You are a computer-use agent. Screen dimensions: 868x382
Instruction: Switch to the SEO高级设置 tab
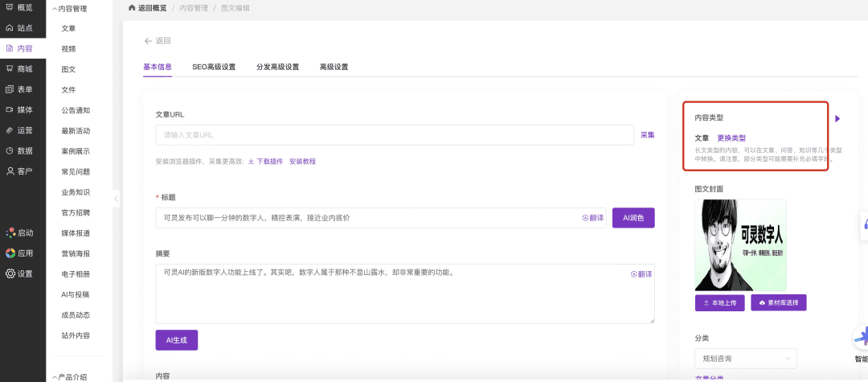[214, 67]
